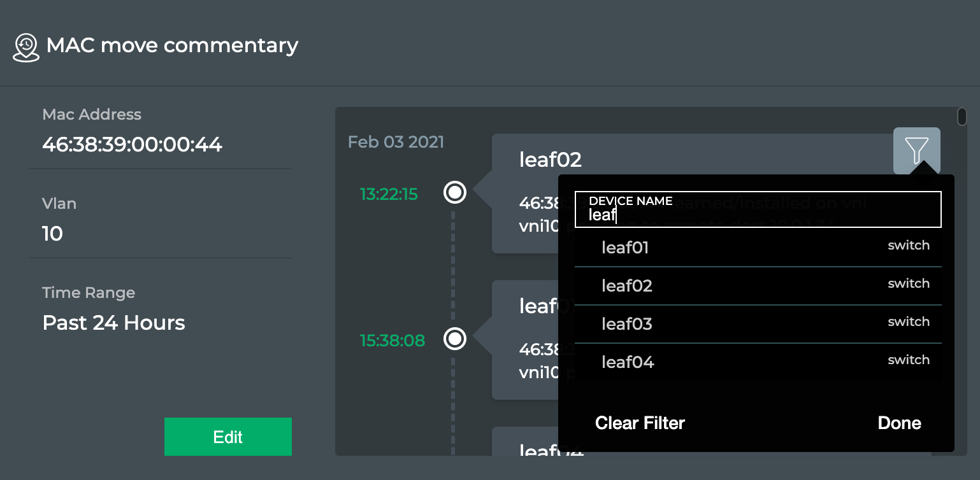Click the Feb 03 2021 date header
Screen dimensions: 980x480
396,141
